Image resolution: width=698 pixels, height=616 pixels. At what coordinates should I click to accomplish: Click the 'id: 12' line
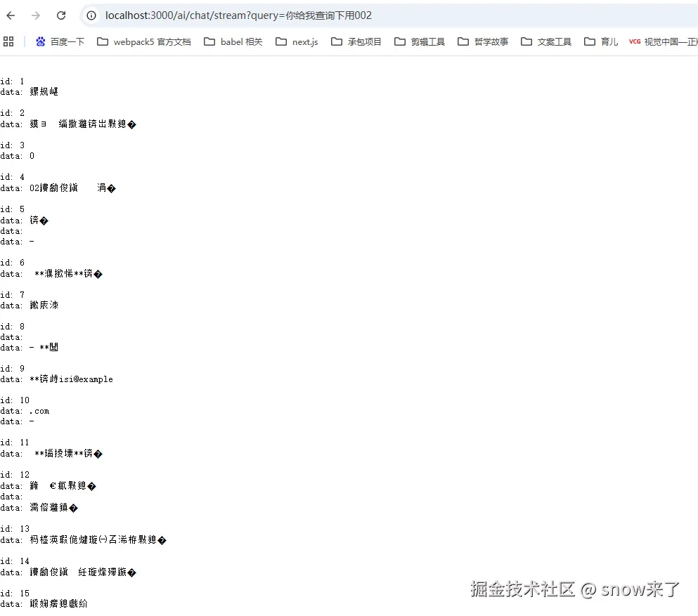coord(15,475)
